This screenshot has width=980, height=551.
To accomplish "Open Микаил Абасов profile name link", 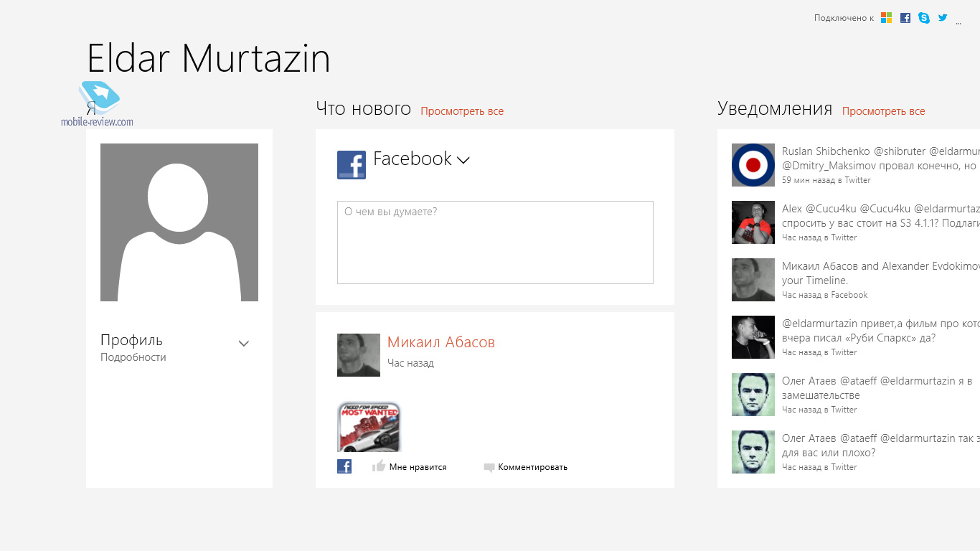I will click(x=441, y=342).
